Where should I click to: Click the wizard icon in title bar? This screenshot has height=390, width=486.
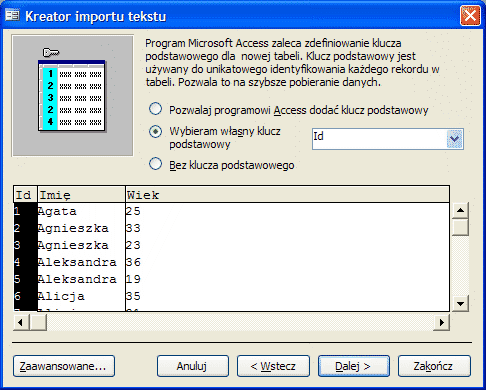coord(12,15)
